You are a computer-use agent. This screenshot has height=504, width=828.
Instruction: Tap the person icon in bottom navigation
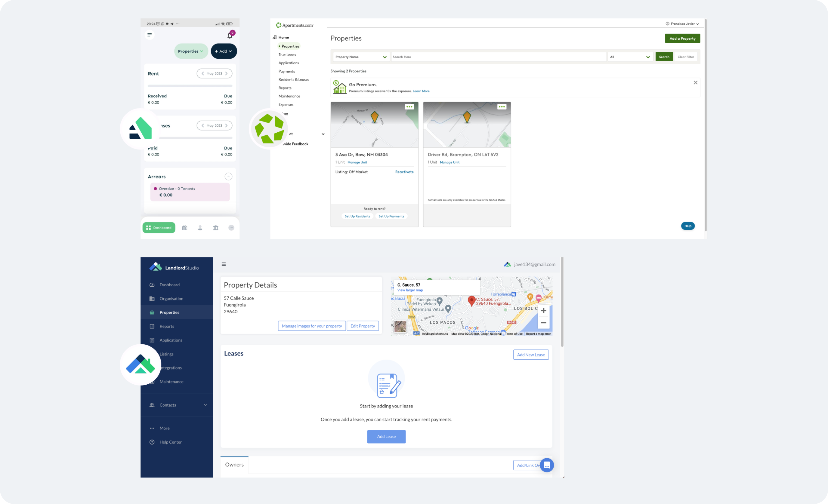click(200, 228)
